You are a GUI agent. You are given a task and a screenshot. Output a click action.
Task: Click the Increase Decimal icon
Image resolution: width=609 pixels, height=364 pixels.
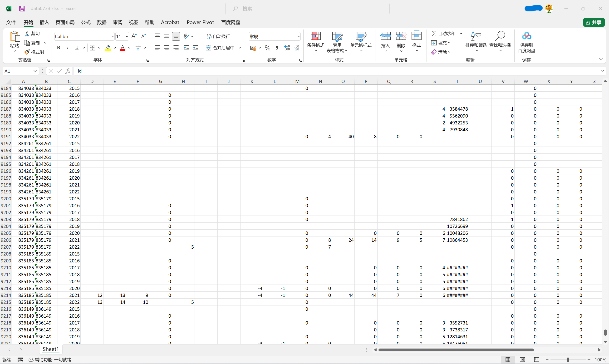coord(287,48)
